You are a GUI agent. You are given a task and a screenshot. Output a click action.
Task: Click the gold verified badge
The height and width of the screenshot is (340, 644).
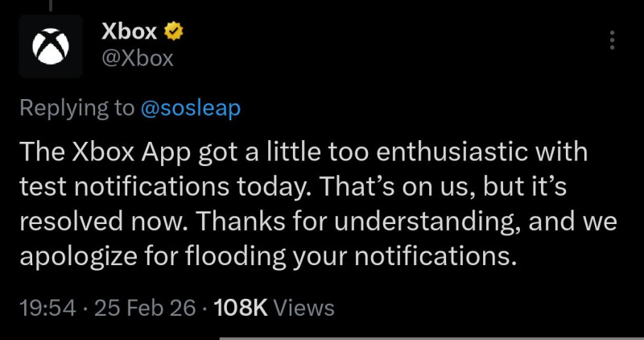coord(173,31)
